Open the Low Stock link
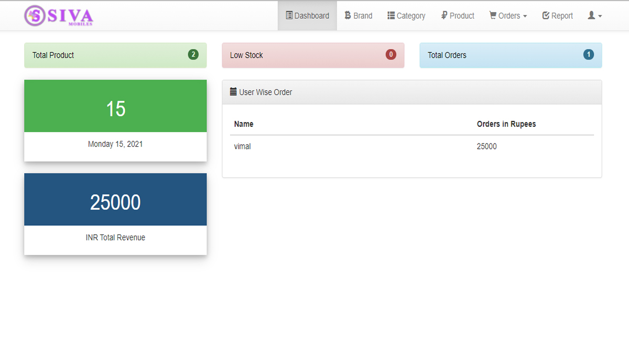 pyautogui.click(x=246, y=55)
